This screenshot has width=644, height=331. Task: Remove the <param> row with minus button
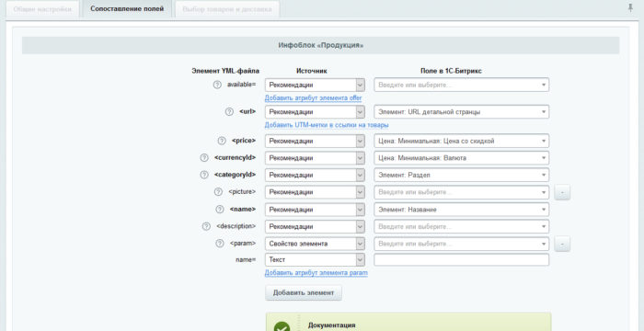562,244
